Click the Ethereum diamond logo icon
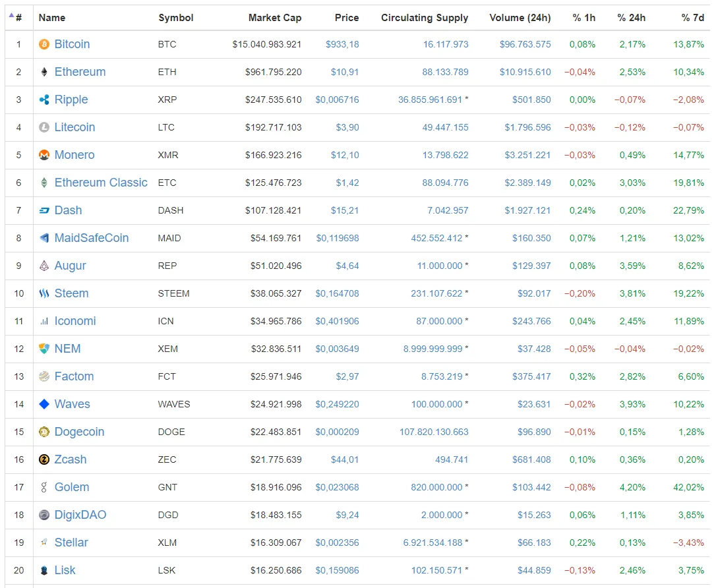The width and height of the screenshot is (716, 588). [44, 72]
